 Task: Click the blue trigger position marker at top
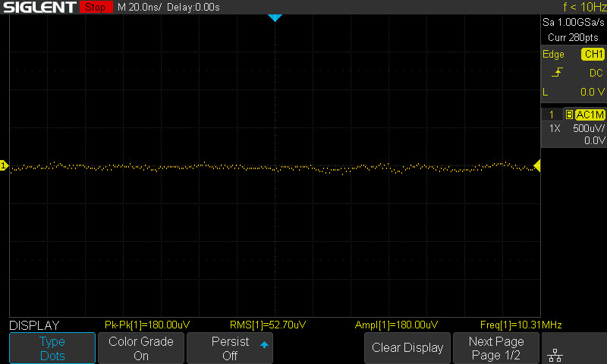pyautogui.click(x=275, y=17)
